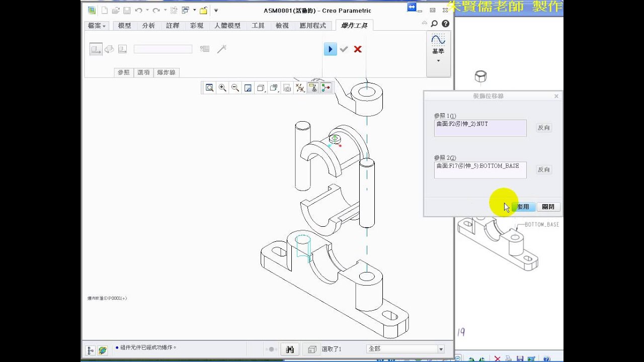Click the Save icon in quick access toolbar
The image size is (644, 362).
(x=127, y=11)
